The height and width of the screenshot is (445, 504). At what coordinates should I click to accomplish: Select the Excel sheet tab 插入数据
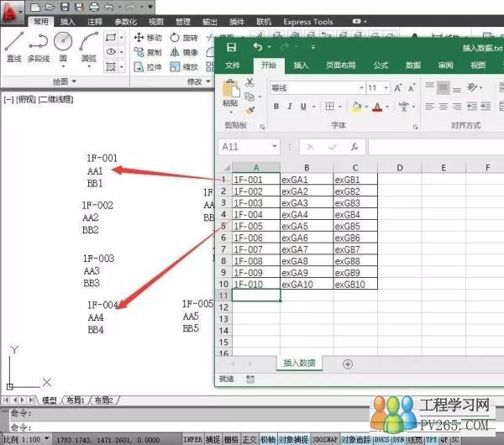click(299, 363)
